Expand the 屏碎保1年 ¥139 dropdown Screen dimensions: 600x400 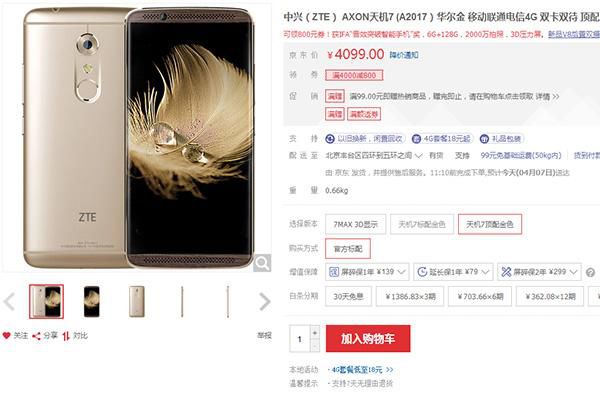tap(367, 272)
